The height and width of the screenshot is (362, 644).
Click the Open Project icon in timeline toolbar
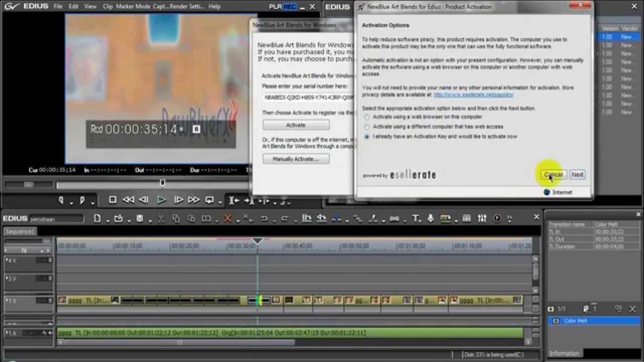[118, 218]
